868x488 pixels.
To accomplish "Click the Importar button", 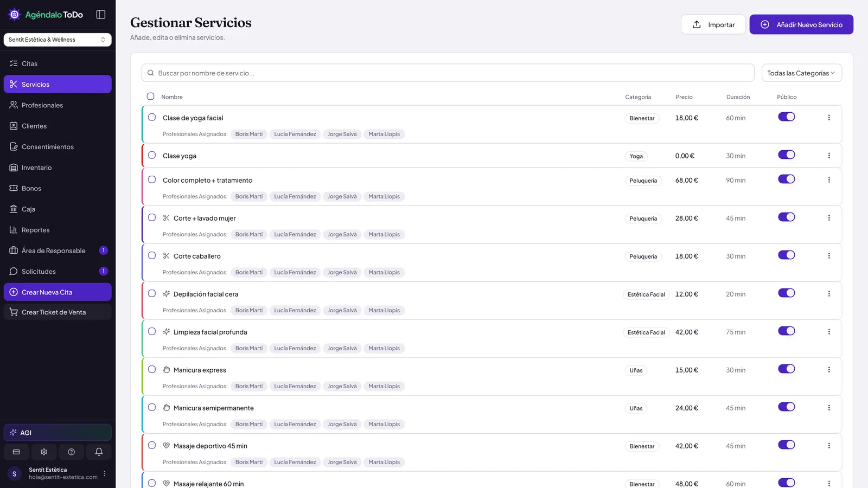I will pyautogui.click(x=713, y=24).
